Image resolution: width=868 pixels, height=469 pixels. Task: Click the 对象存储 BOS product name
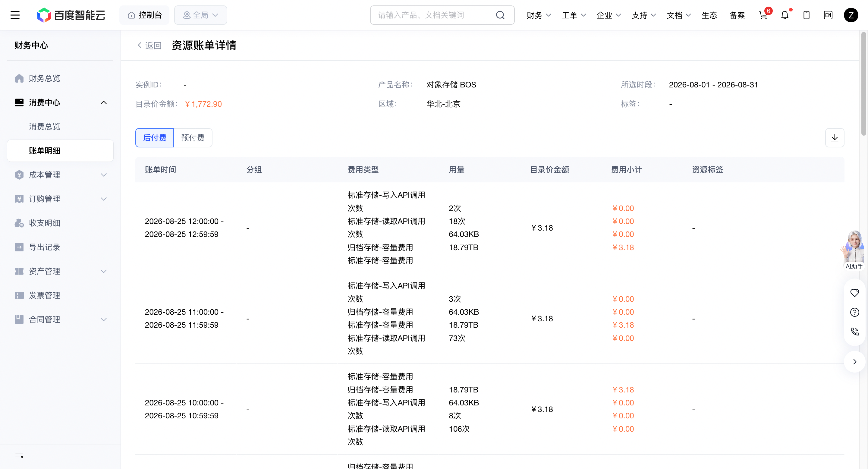coord(451,85)
